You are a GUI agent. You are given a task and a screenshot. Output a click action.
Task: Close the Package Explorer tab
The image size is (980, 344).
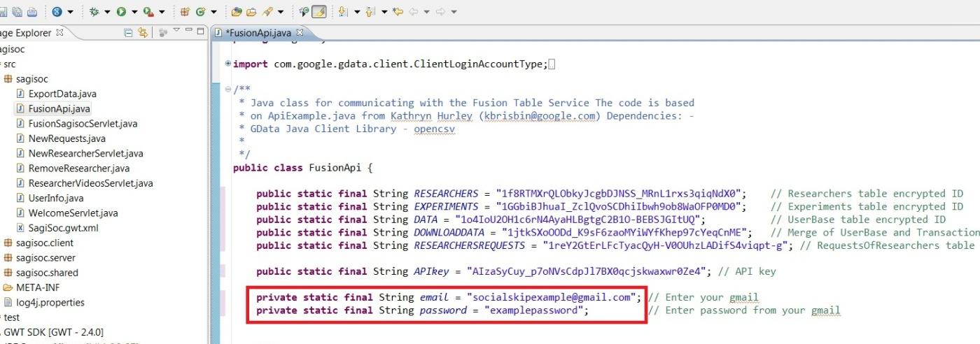tap(59, 32)
